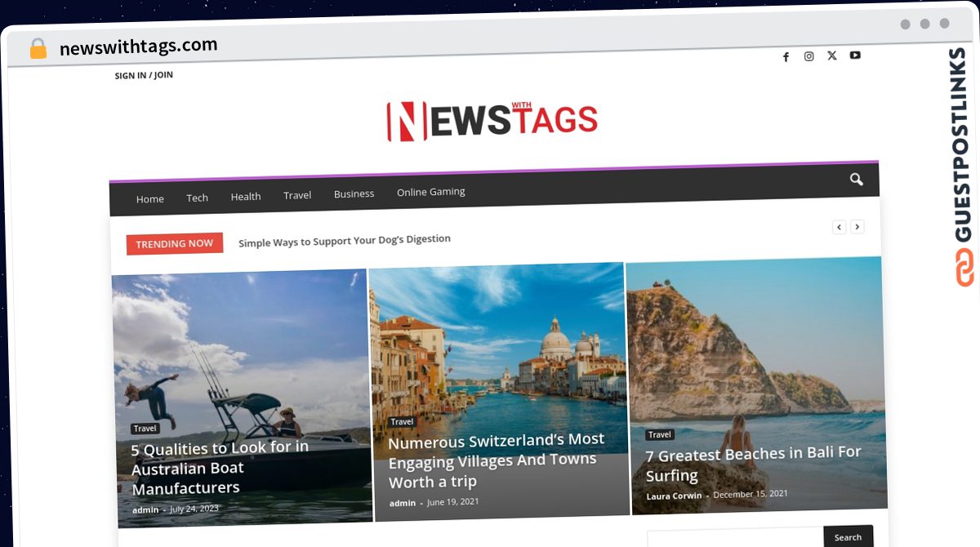
Task: Click the newswithtags.com address text
Action: click(139, 47)
